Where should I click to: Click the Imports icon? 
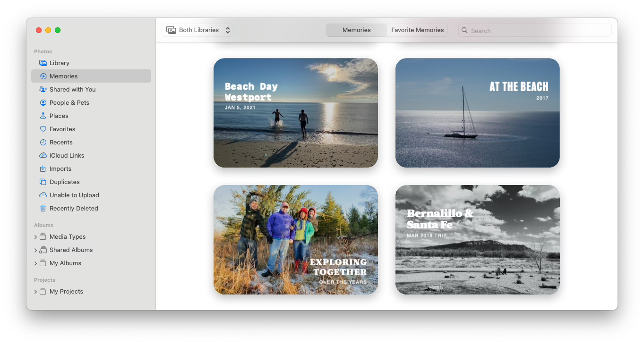[x=43, y=168]
